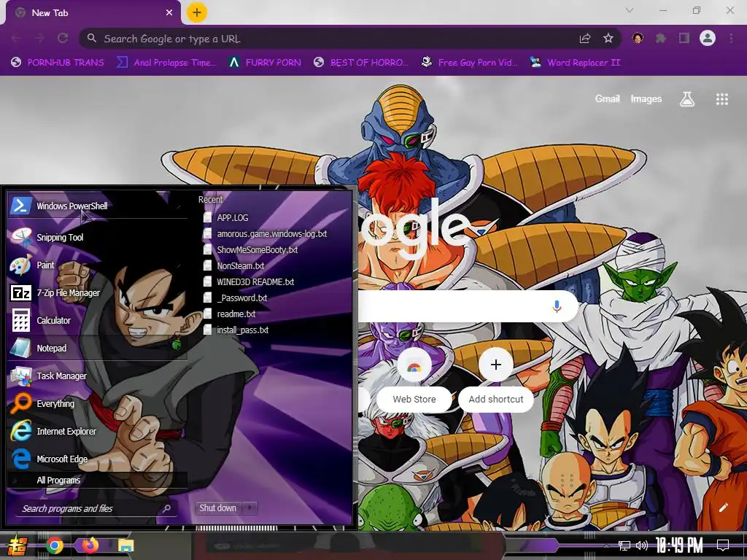Open the Gmail link

click(608, 98)
